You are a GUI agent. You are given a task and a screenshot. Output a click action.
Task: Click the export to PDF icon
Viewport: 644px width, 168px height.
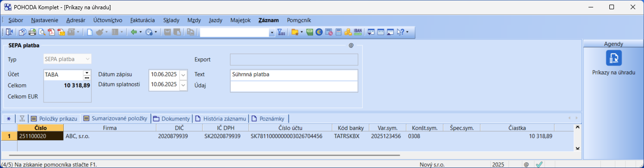(51, 32)
